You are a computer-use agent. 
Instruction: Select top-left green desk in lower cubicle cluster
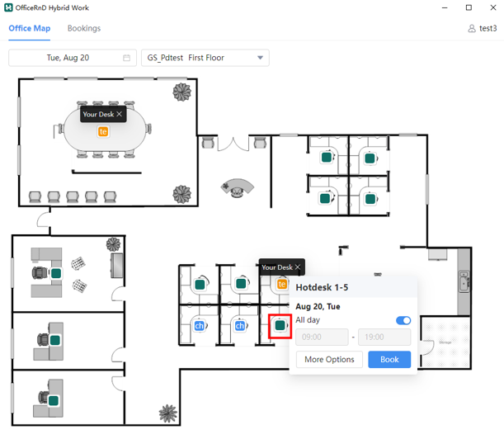tap(200, 285)
